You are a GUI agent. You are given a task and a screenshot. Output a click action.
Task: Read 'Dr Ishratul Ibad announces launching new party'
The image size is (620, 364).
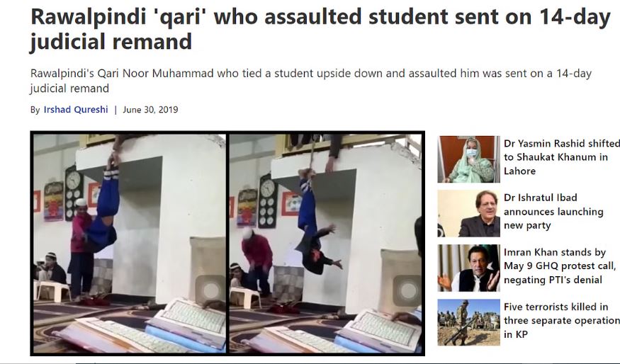point(553,212)
